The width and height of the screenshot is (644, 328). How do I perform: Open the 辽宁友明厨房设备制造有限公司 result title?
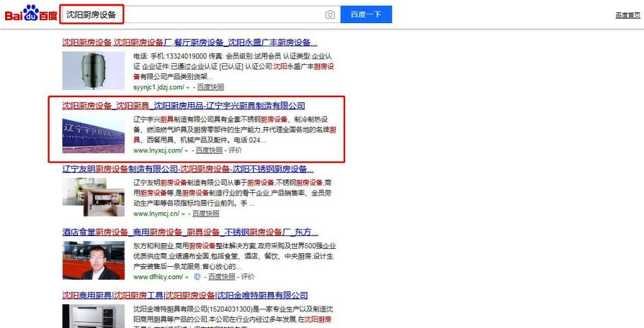(x=187, y=169)
